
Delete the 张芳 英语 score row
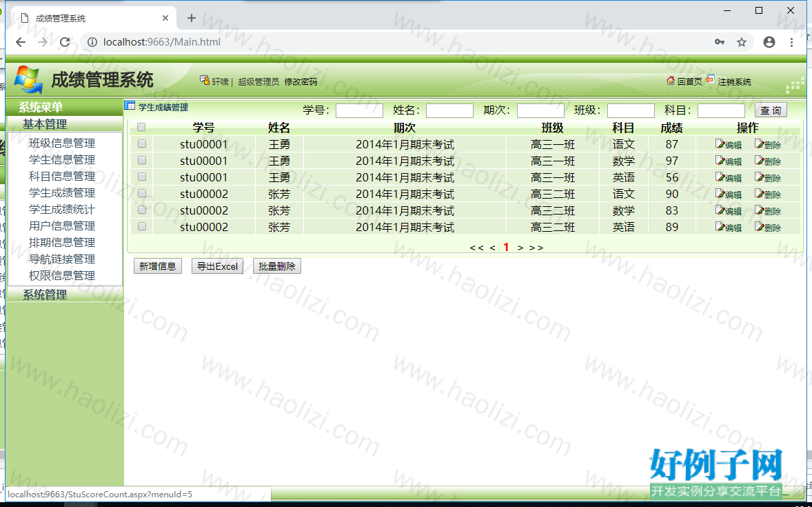point(767,228)
